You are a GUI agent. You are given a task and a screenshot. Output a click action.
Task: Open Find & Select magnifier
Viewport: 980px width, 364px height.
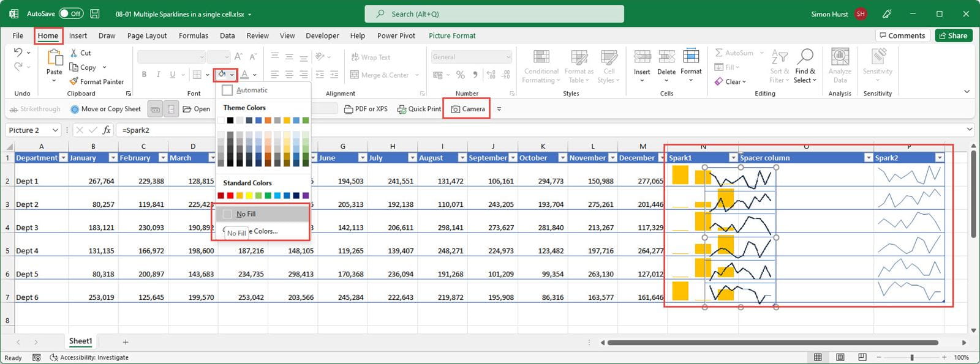click(805, 58)
